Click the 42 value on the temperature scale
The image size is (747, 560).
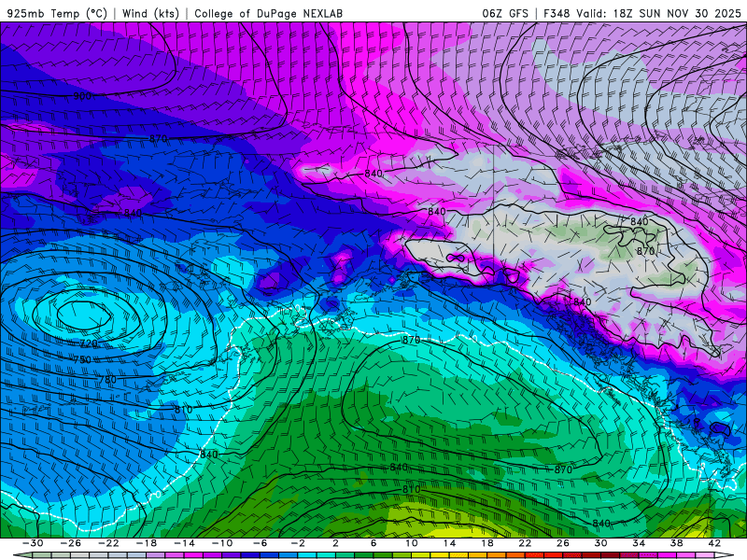(713, 543)
